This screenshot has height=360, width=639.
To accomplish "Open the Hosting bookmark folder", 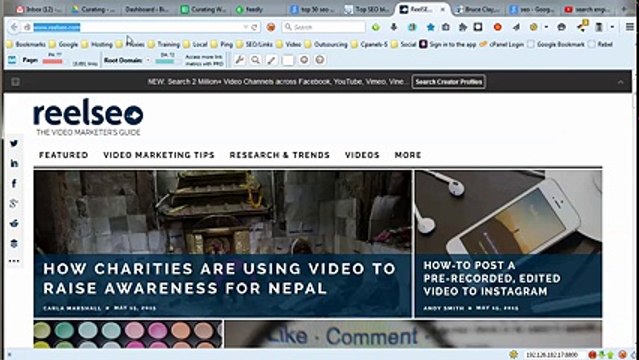I will (97, 44).
